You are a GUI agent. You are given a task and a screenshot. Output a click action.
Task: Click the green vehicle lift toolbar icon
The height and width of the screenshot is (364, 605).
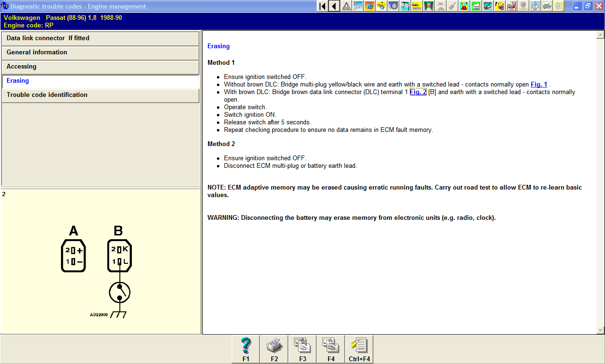tap(429, 6)
